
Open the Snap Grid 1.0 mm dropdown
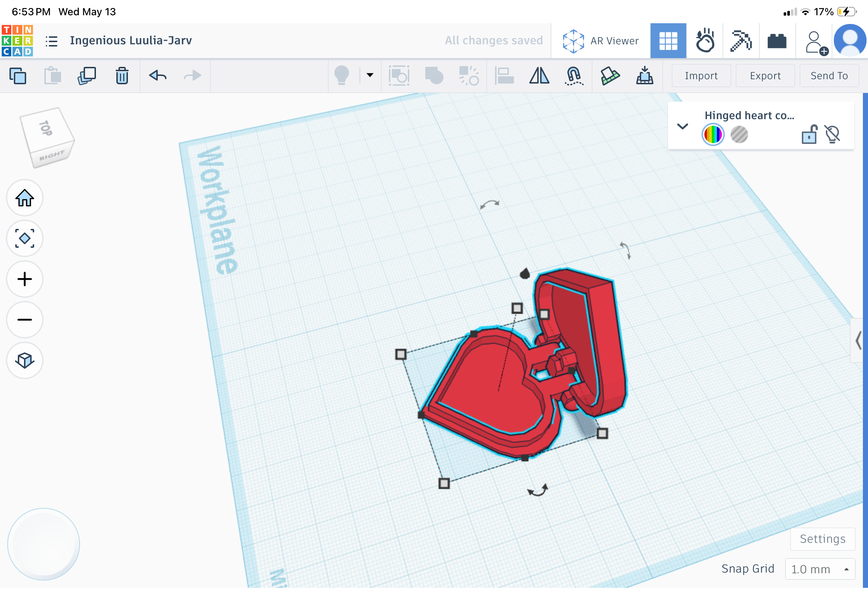pyautogui.click(x=820, y=569)
